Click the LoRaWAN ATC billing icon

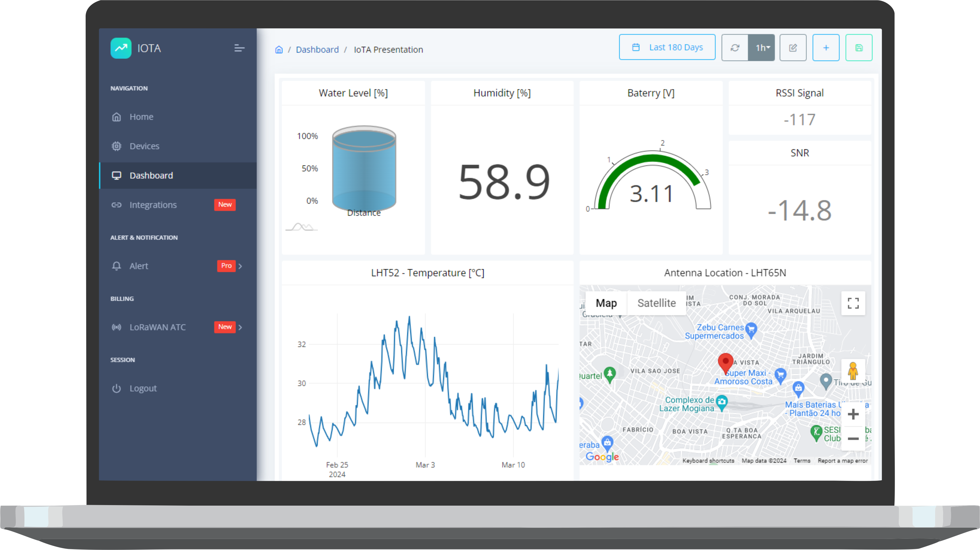tap(115, 327)
